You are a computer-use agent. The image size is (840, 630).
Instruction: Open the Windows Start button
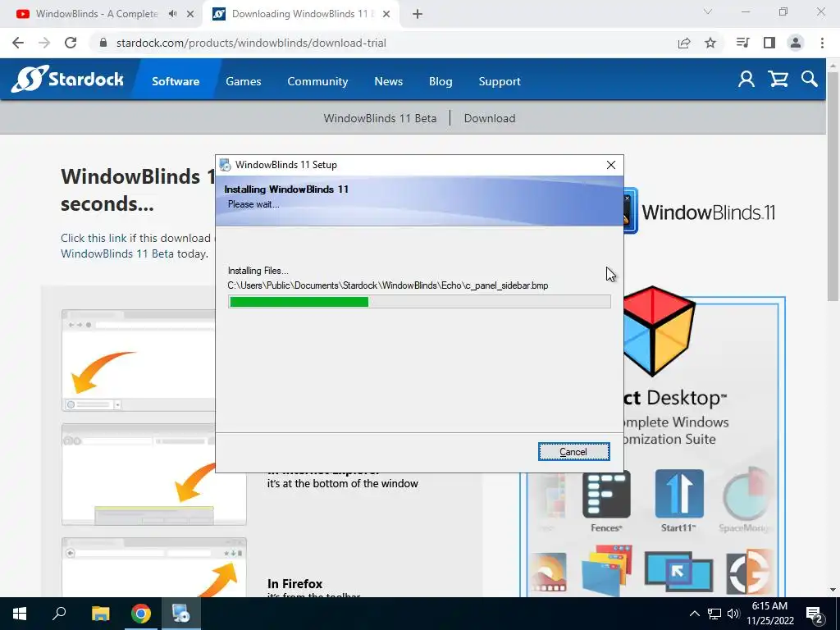[20, 614]
